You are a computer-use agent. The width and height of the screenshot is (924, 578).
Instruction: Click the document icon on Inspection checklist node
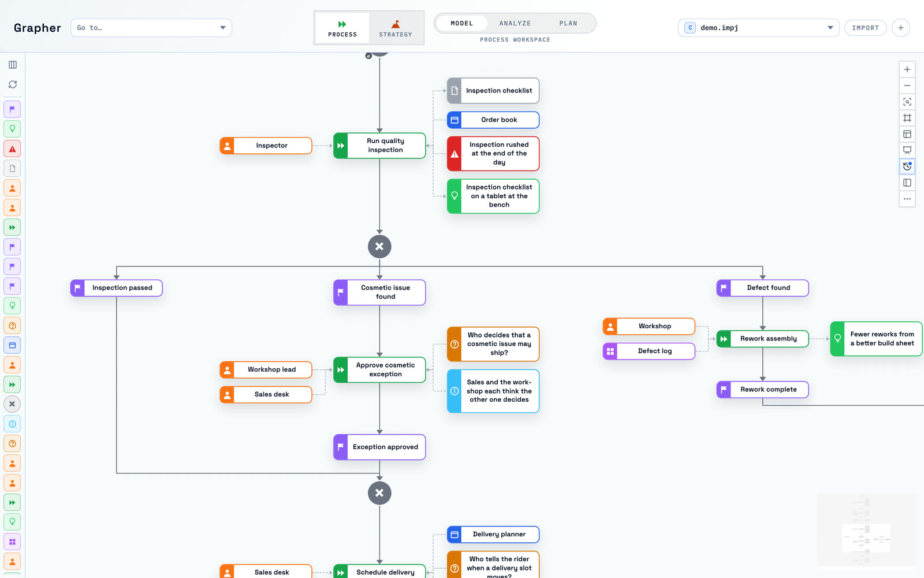coord(454,91)
